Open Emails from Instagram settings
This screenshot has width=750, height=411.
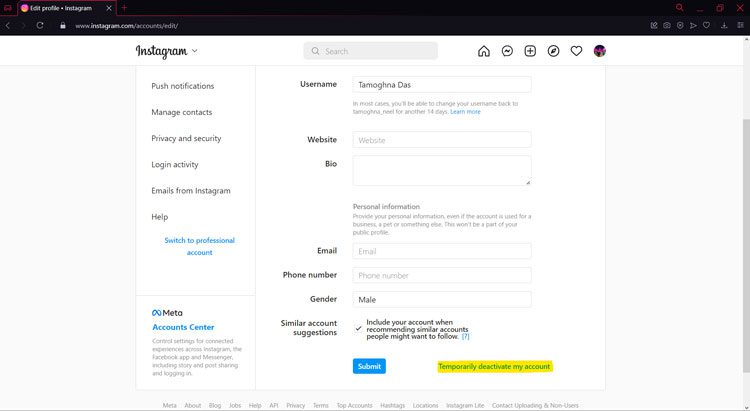click(191, 190)
